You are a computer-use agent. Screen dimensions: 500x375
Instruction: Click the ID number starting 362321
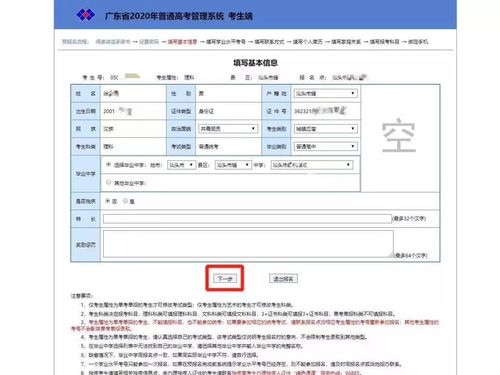coord(320,111)
